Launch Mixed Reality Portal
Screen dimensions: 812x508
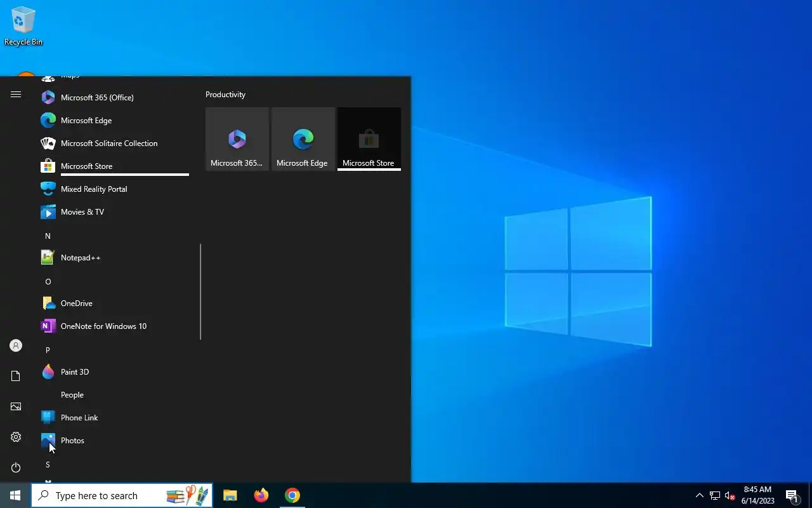114,189
